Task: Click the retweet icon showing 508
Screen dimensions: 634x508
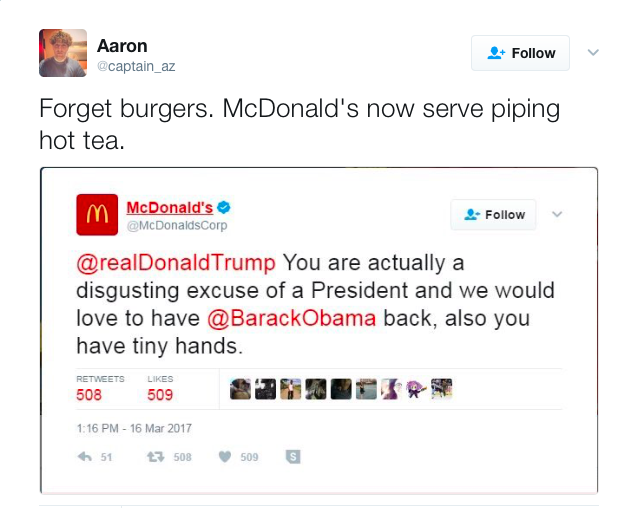Action: tap(156, 457)
